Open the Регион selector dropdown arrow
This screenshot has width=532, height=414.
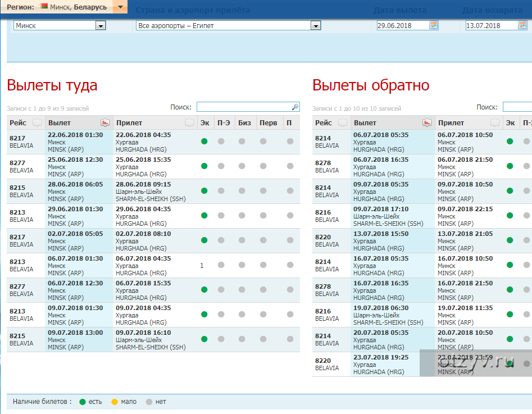[120, 7]
